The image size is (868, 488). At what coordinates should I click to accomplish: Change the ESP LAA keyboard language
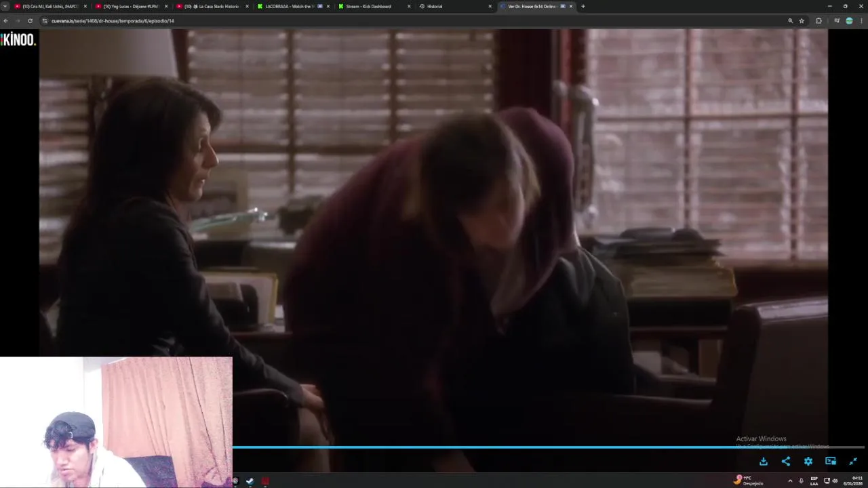(814, 481)
